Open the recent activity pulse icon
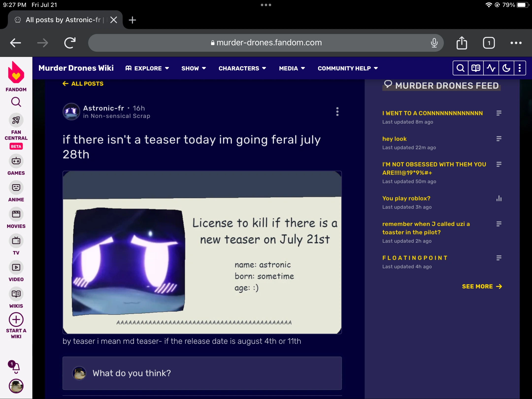The width and height of the screenshot is (532, 399). click(491, 68)
